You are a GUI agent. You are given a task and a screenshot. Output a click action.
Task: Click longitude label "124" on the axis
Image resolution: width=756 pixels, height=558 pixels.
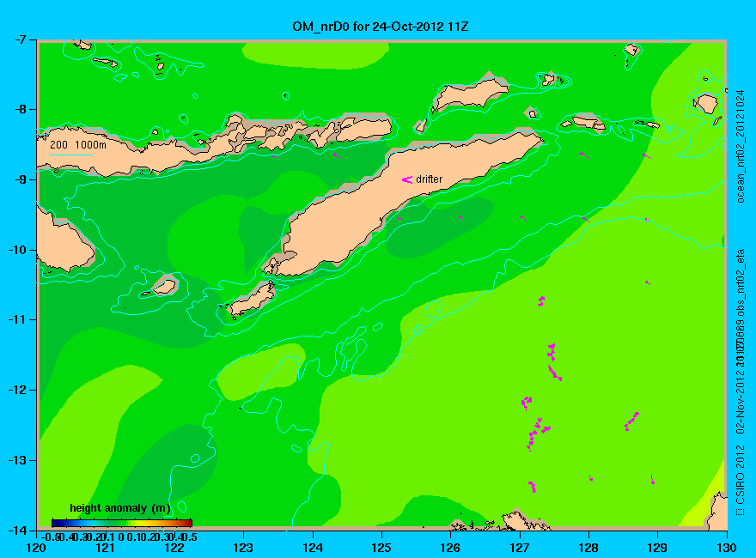click(313, 548)
